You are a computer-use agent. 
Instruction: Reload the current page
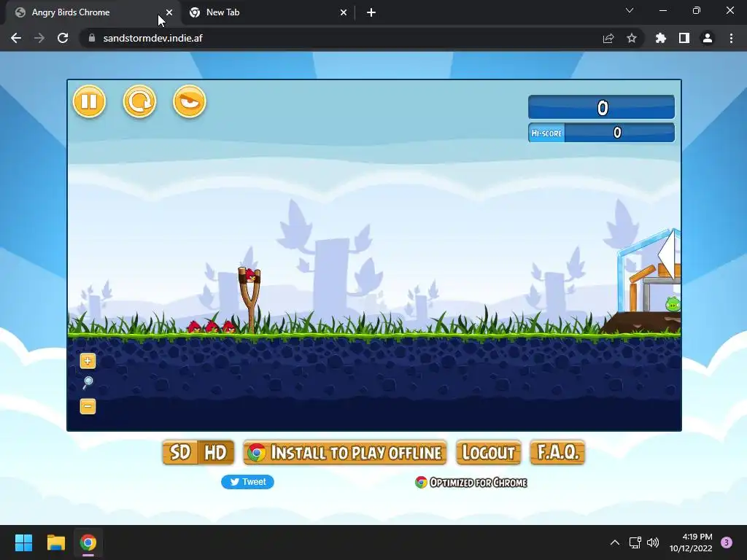[x=63, y=38]
